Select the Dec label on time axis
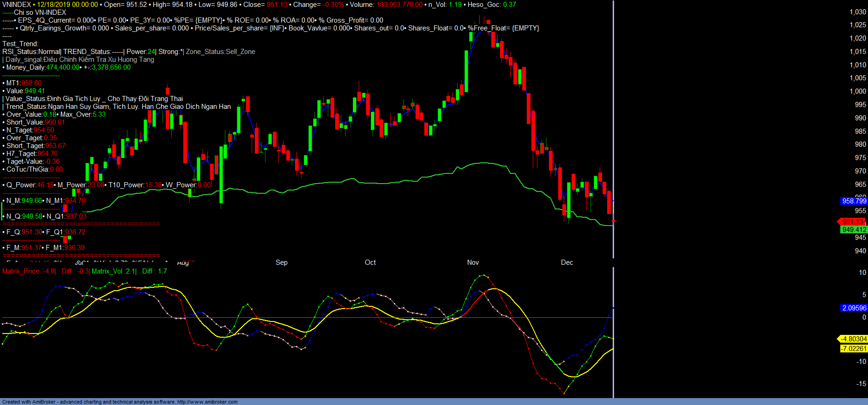 coord(567,262)
